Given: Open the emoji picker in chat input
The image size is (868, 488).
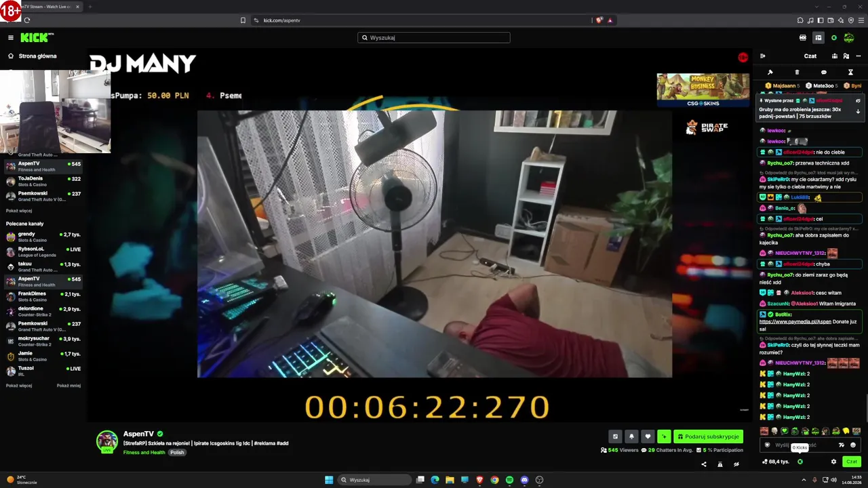Looking at the screenshot, I should tap(853, 445).
